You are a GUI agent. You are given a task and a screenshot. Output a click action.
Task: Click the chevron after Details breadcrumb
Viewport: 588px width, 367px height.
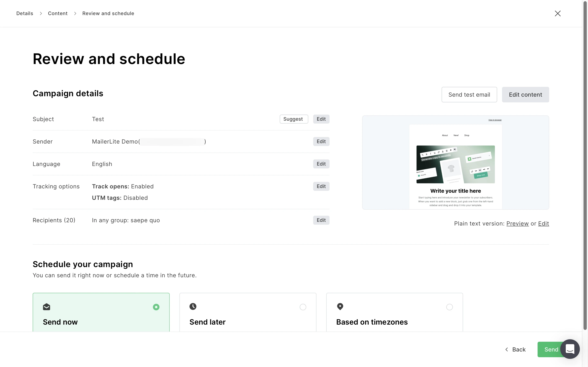tap(41, 14)
